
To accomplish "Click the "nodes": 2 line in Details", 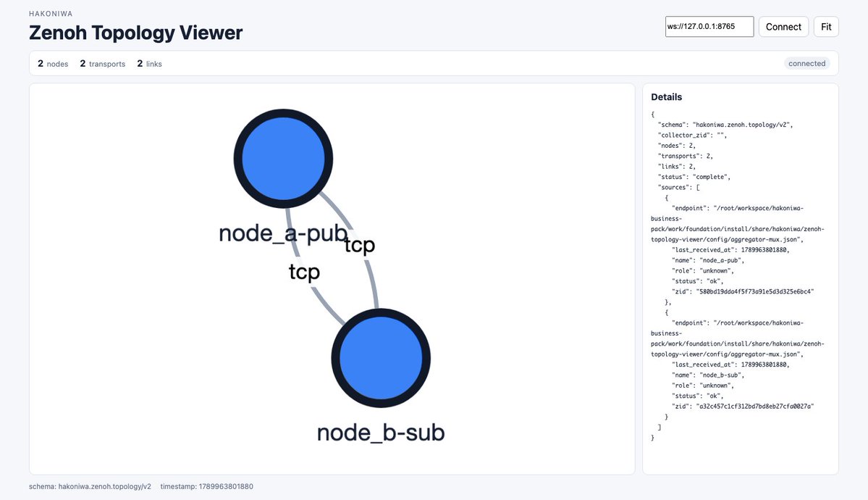I will coord(677,146).
